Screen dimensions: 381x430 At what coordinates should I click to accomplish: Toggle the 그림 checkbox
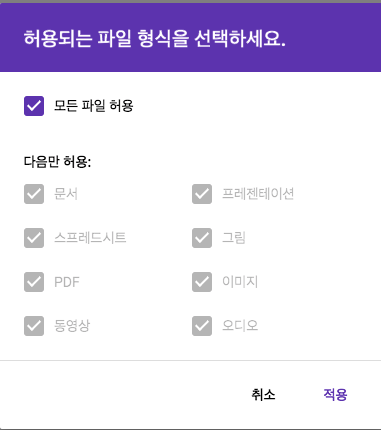click(202, 238)
